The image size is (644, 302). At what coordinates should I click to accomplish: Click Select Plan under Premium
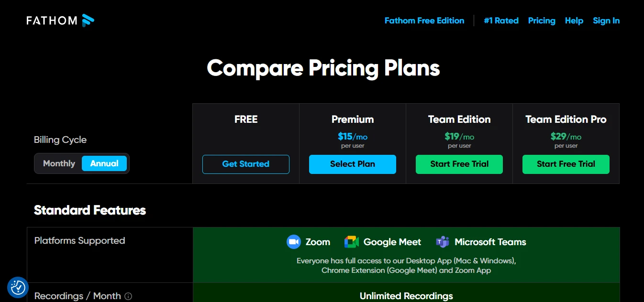click(x=353, y=164)
